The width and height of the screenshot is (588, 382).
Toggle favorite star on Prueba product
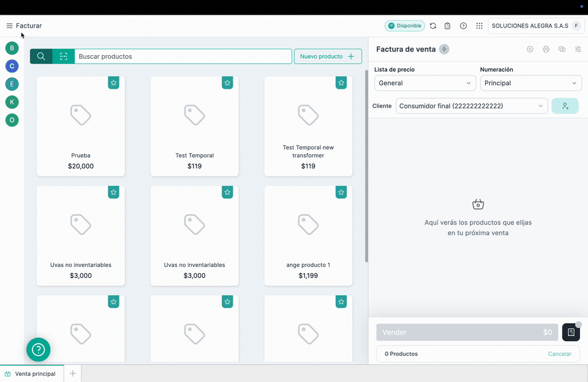113,83
